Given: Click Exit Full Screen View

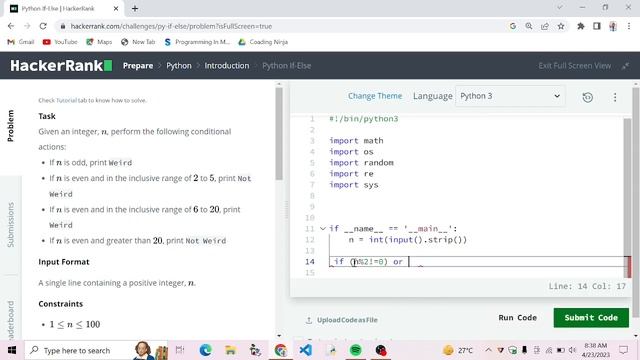Looking at the screenshot, I should pyautogui.click(x=575, y=66).
